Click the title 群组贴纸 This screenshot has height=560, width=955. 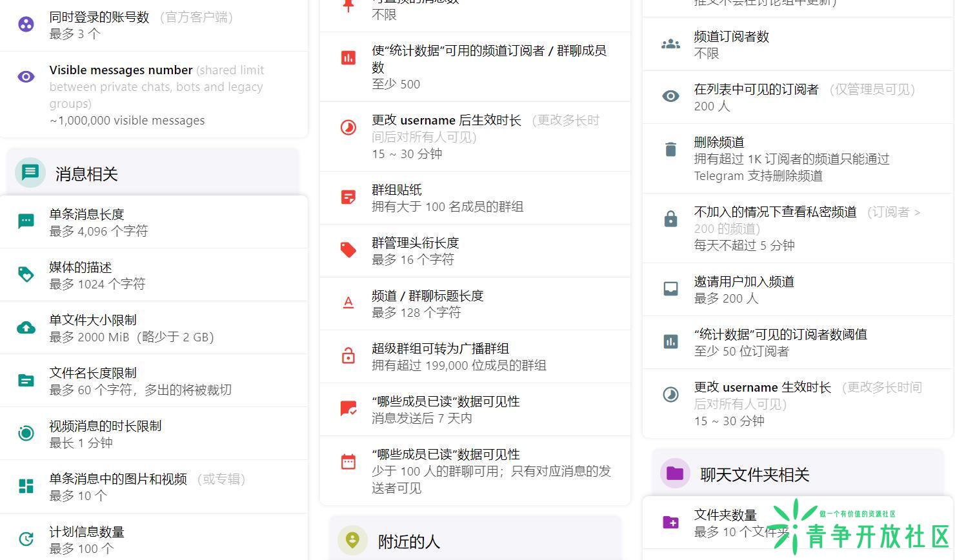coord(397,190)
